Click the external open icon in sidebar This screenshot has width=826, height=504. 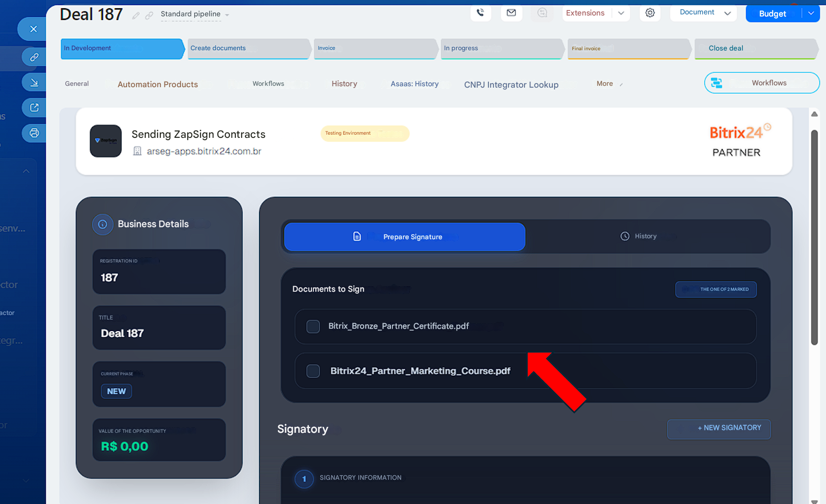34,108
